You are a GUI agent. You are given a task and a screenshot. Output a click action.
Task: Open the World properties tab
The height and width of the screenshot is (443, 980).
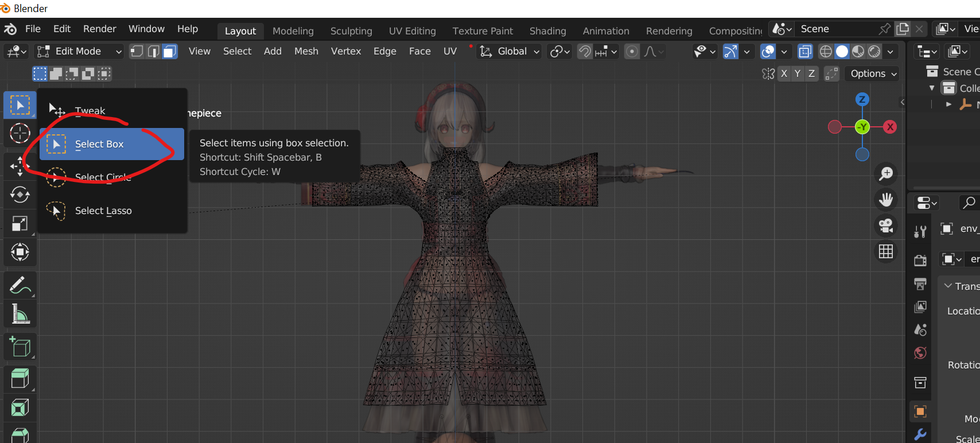coord(920,353)
